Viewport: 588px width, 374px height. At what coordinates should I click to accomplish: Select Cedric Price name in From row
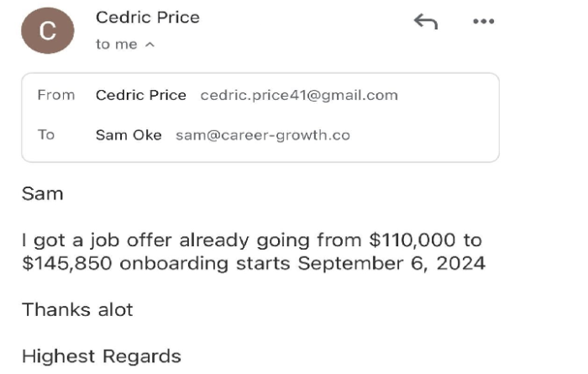[141, 95]
